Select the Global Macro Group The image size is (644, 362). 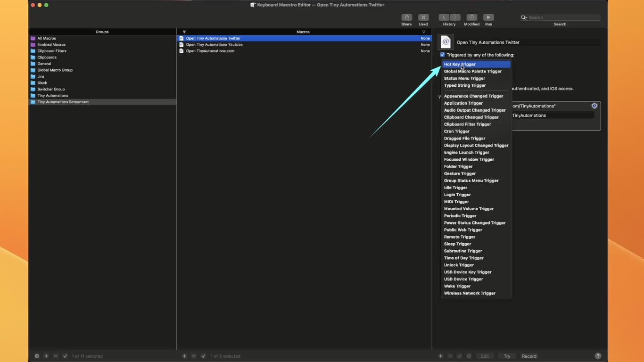pos(102,70)
